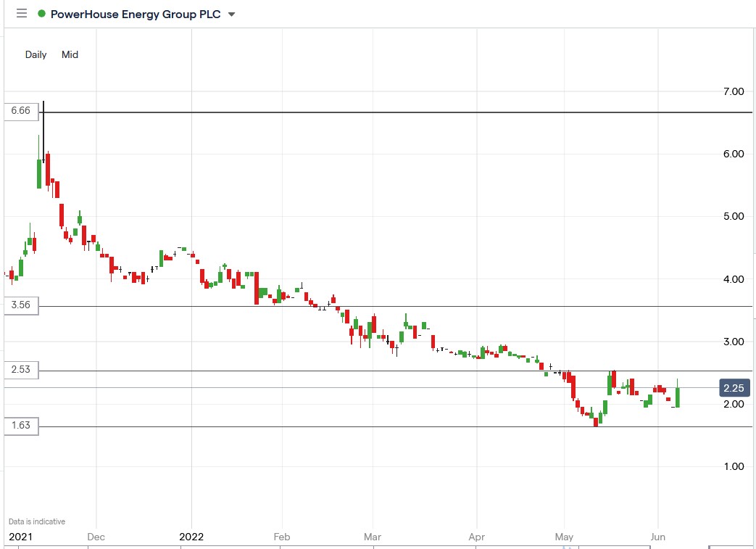
Task: Click the 1.63 price level label
Action: coord(20,426)
